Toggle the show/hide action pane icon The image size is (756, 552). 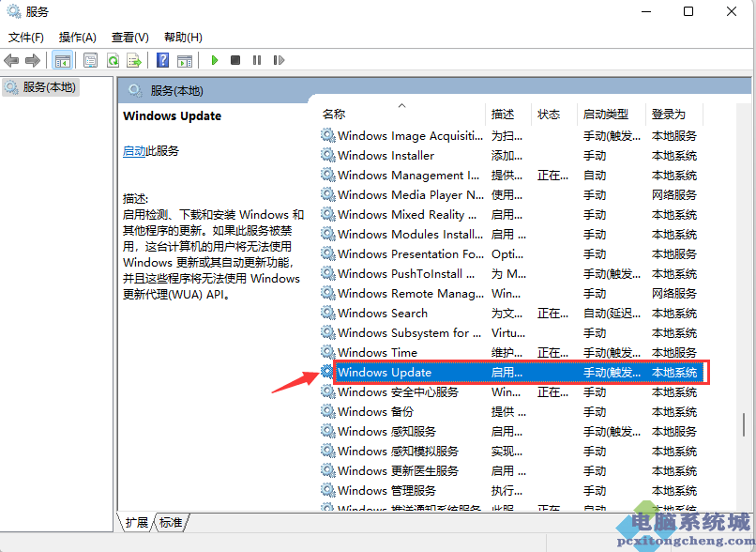tap(185, 60)
